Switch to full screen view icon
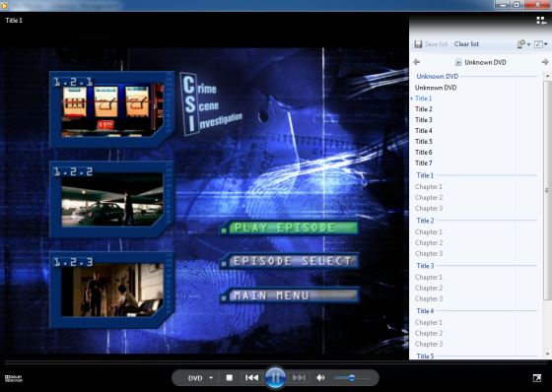 [537, 378]
